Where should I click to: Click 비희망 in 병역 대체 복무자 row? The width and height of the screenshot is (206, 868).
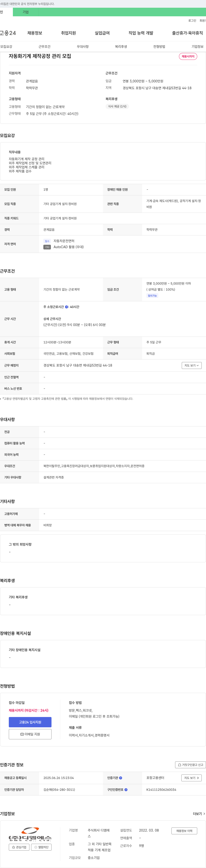[48, 525]
